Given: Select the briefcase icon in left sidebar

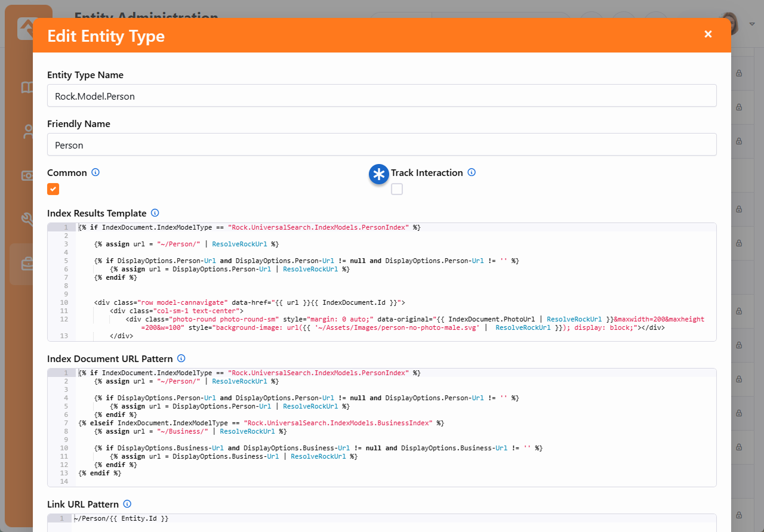Looking at the screenshot, I should pyautogui.click(x=27, y=264).
